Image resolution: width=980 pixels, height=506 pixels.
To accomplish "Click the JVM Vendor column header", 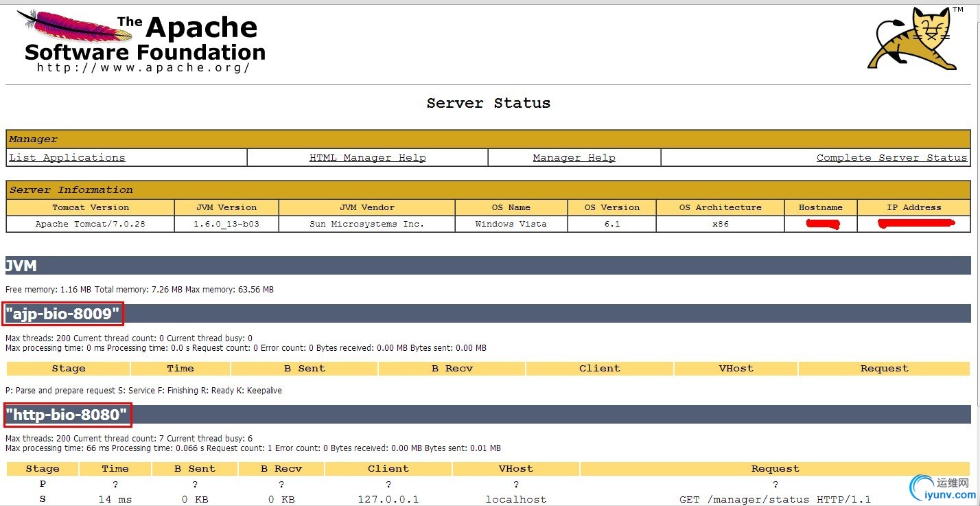I will pos(367,207).
